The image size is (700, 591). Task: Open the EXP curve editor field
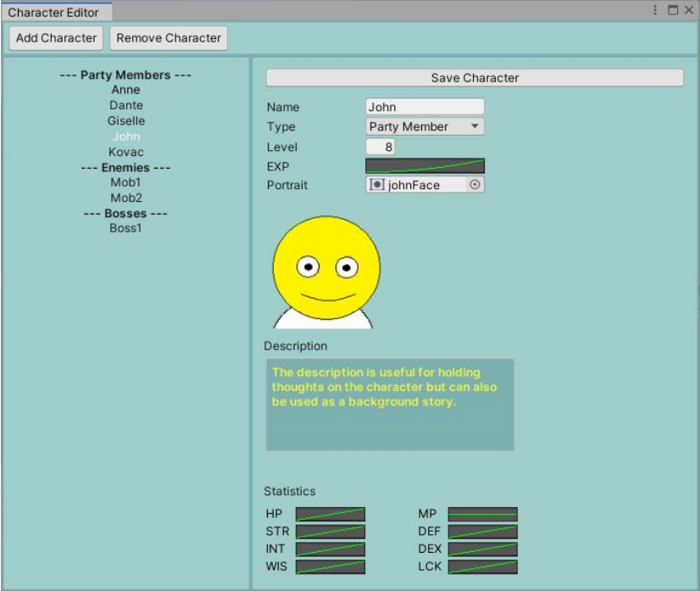pos(425,165)
